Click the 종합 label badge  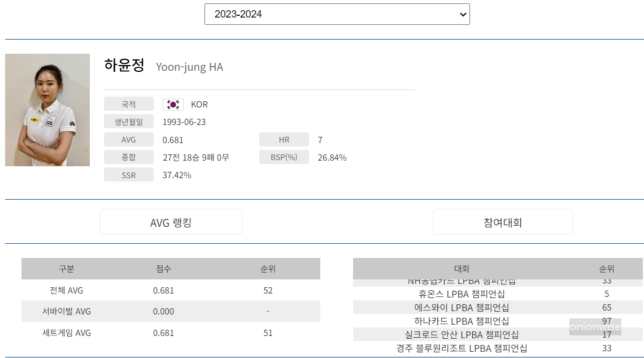(128, 157)
